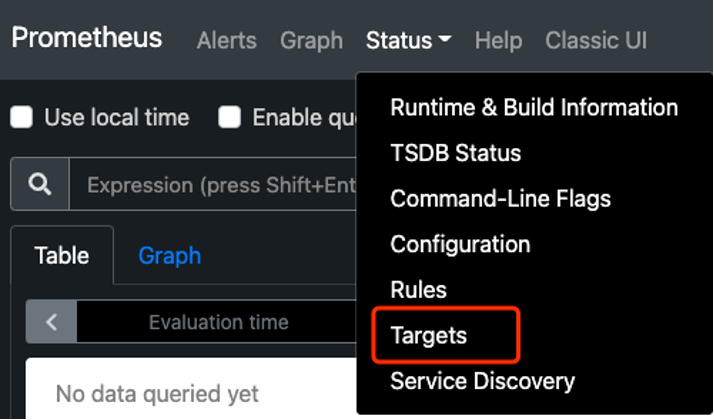Click Graph link in the top navbar
Image resolution: width=714 pixels, height=420 pixels.
310,41
